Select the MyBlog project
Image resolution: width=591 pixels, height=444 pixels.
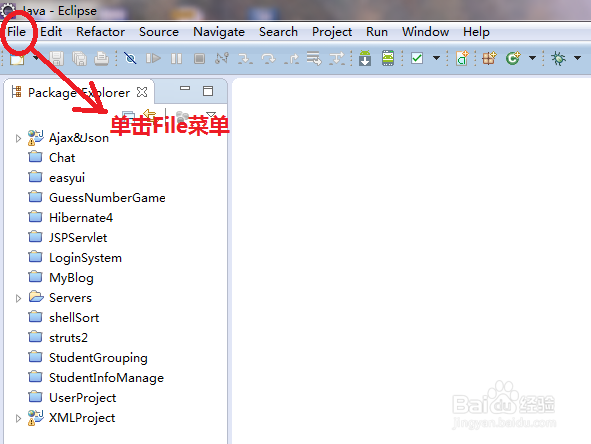(71, 278)
